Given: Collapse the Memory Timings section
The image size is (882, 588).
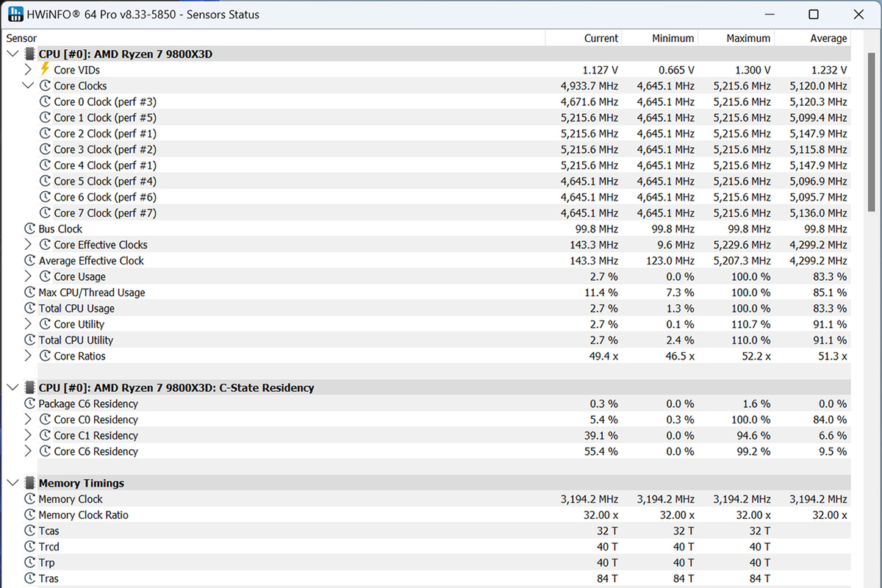Looking at the screenshot, I should [x=12, y=483].
